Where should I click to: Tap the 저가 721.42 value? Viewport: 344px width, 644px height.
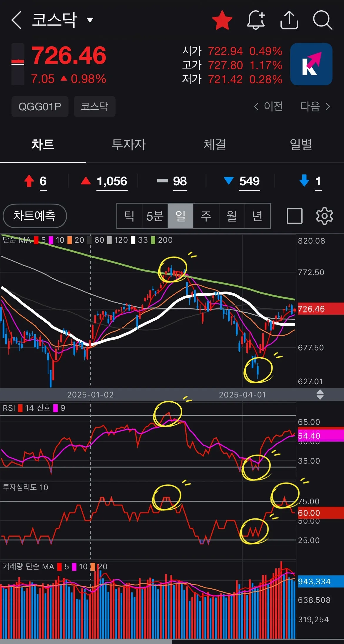(226, 79)
